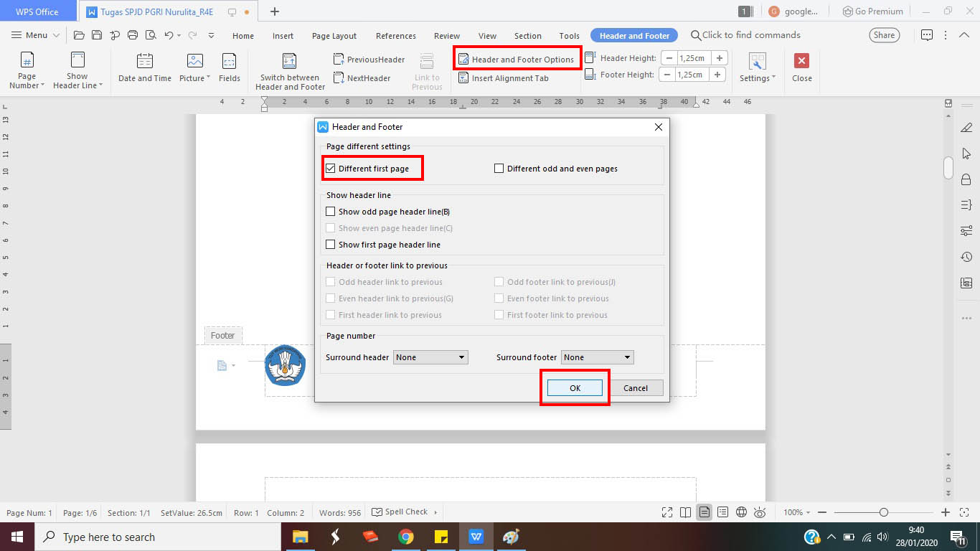This screenshot has height=551, width=980.
Task: Open the Review ribbon tab
Action: pyautogui.click(x=446, y=35)
